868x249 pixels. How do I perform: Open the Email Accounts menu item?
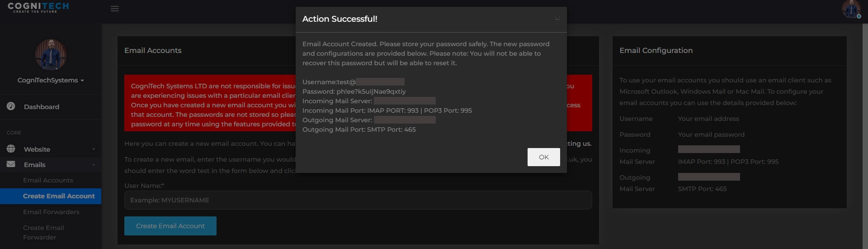(48, 180)
